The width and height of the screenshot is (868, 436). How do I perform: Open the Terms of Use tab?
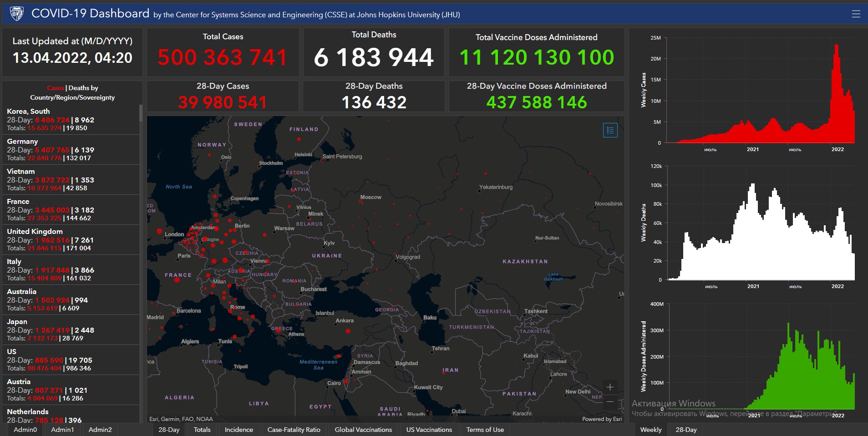click(x=485, y=430)
